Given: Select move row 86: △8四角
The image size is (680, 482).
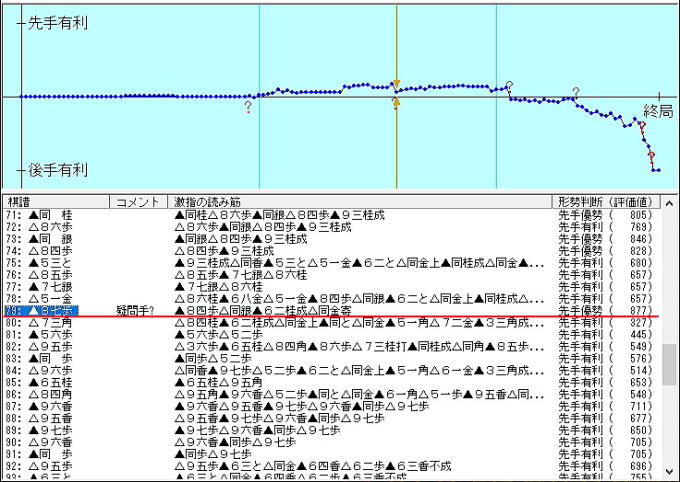Looking at the screenshot, I should 331,394.
